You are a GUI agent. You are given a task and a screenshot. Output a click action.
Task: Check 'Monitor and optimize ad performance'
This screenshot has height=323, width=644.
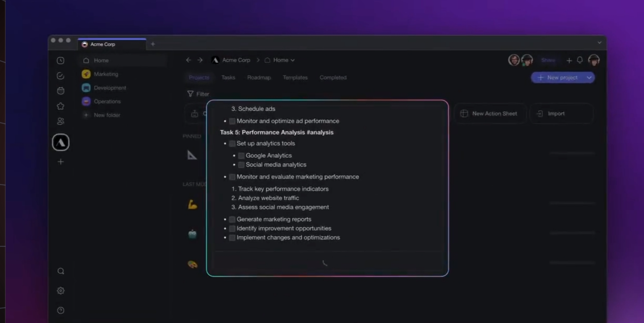[x=232, y=121]
